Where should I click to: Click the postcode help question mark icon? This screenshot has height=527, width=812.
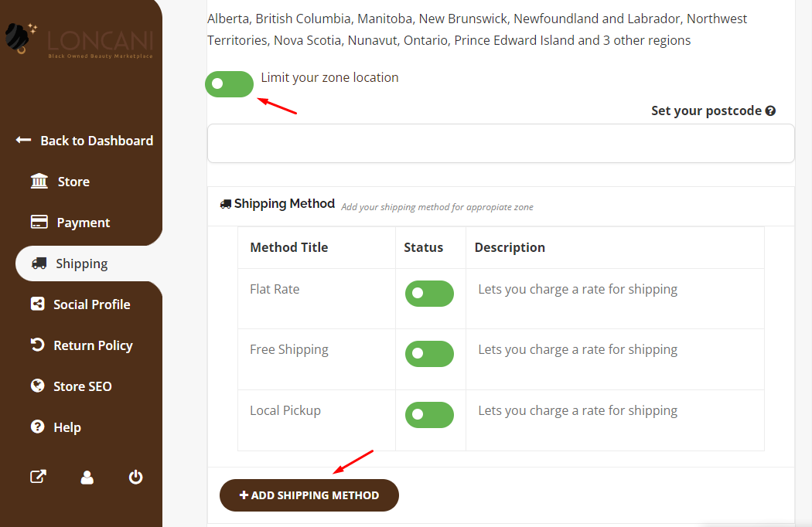(770, 110)
